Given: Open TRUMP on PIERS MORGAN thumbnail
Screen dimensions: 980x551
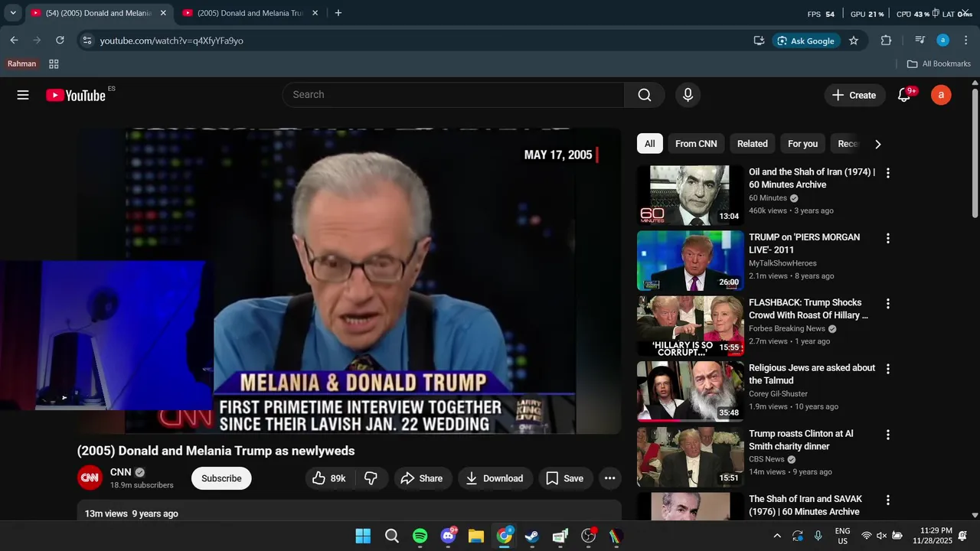Looking at the screenshot, I should [x=691, y=261].
